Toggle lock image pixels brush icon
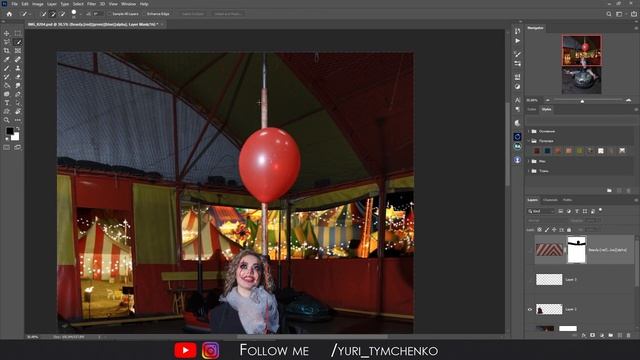The width and height of the screenshot is (640, 360). (547, 230)
